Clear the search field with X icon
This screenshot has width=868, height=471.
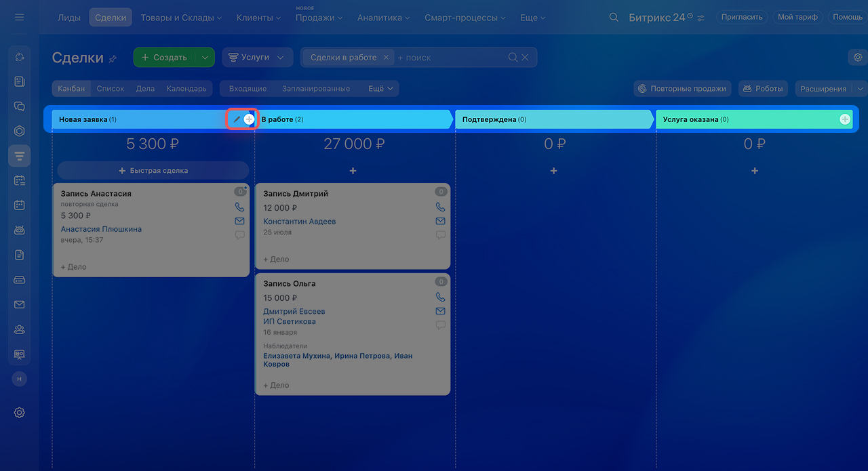coord(525,58)
